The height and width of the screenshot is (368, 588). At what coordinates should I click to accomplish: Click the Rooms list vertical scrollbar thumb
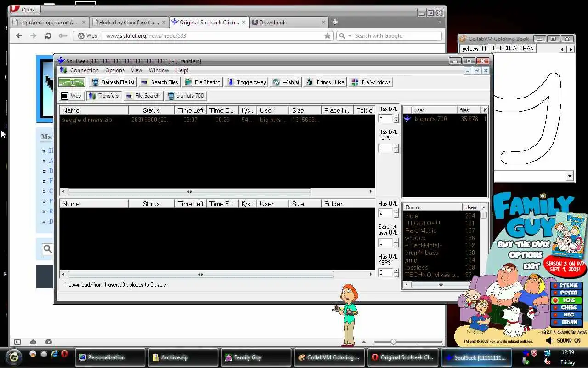coord(483,215)
